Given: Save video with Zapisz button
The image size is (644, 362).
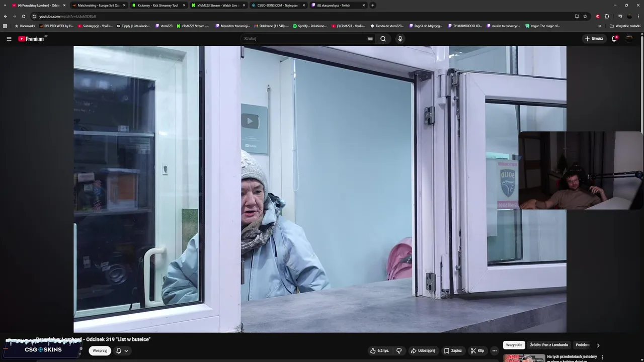Looking at the screenshot, I should pyautogui.click(x=453, y=350).
